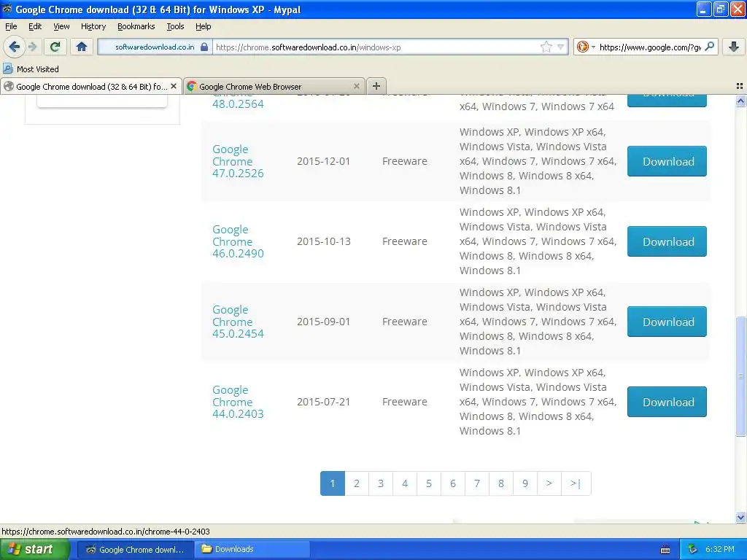Open Most Visited bookmarks folder
The height and width of the screenshot is (560, 747).
(31, 69)
